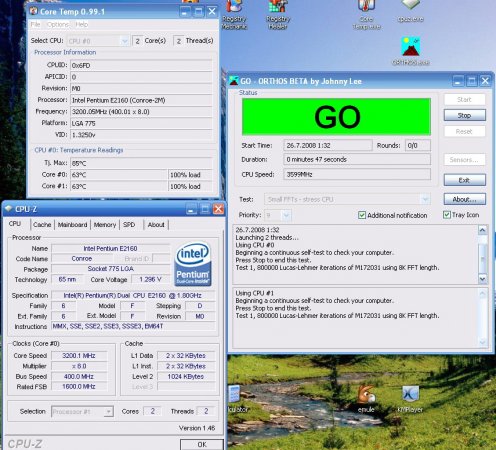This screenshot has height=450, width=496.
Task: Close the CPU-Z window
Action: [218, 209]
